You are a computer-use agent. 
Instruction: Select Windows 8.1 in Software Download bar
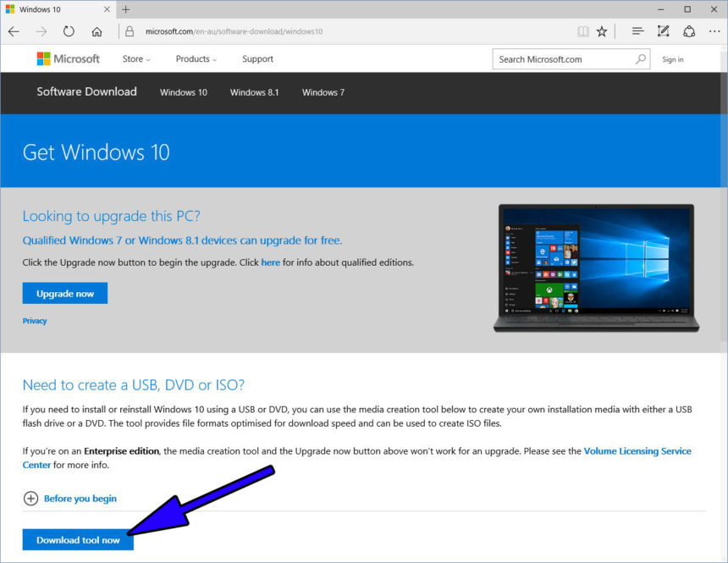255,92
